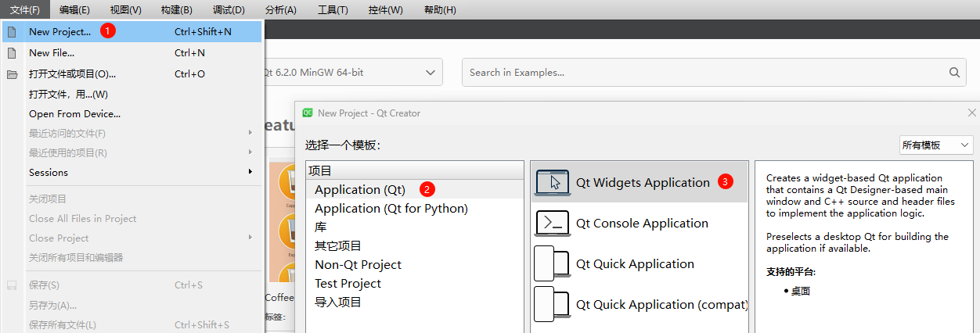Select the 其它项目 category

[x=414, y=245]
